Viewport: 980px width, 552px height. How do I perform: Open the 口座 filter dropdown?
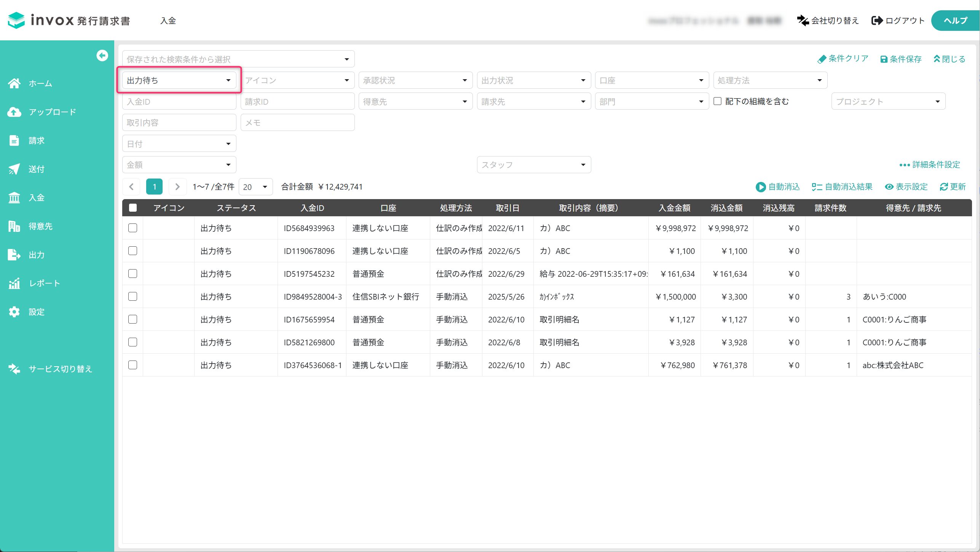coord(652,80)
